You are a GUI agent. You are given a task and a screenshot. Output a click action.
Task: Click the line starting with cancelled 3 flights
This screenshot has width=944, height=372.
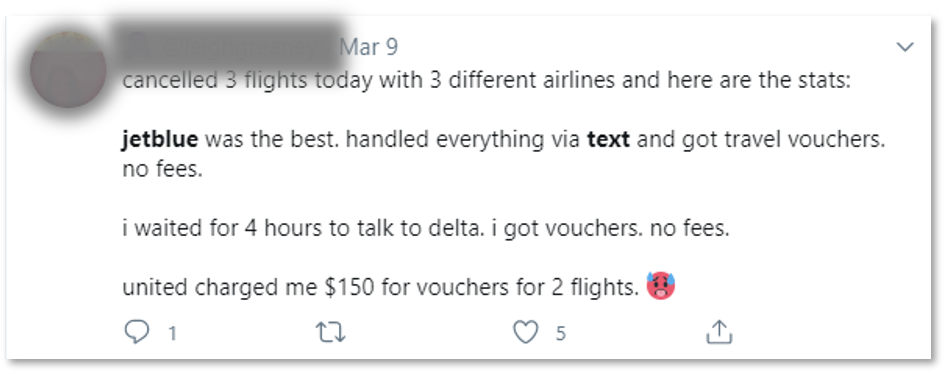[486, 80]
